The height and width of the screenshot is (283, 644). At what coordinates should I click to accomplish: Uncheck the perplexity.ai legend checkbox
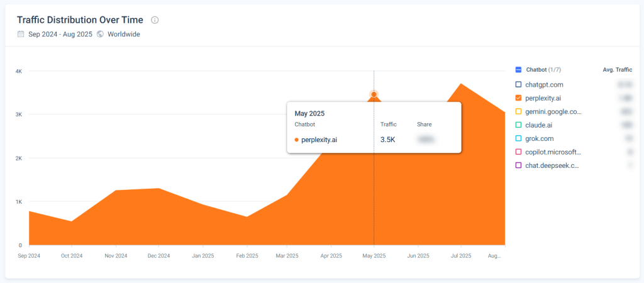(518, 98)
